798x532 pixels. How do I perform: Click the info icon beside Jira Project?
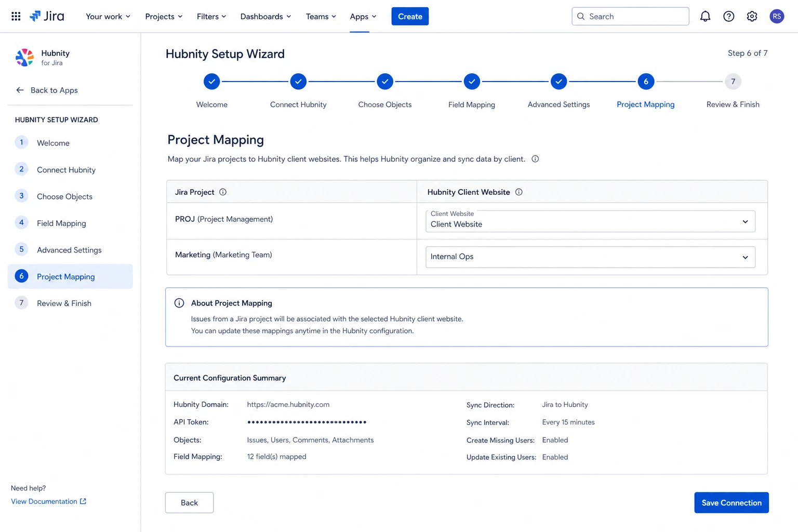coord(223,192)
